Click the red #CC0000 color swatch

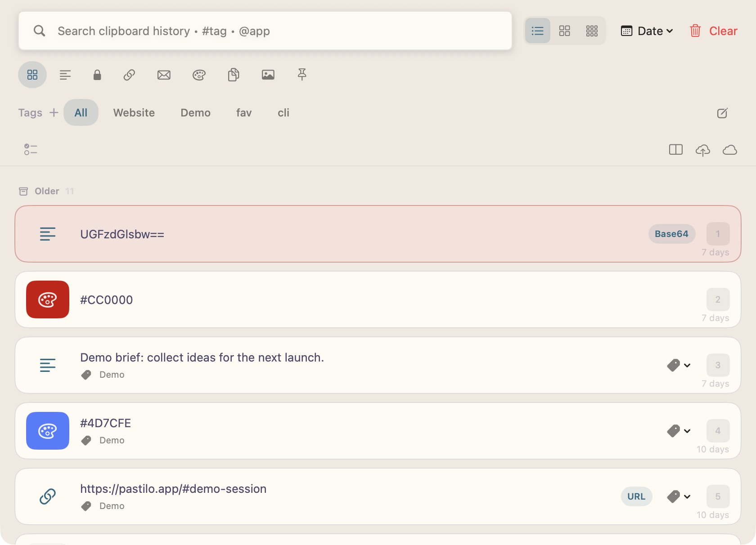click(48, 299)
